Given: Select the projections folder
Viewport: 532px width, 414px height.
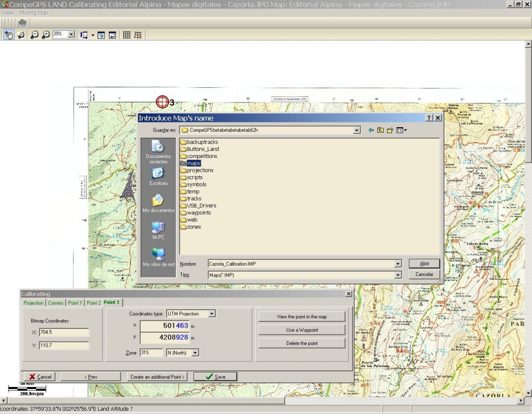Looking at the screenshot, I should pos(197,170).
